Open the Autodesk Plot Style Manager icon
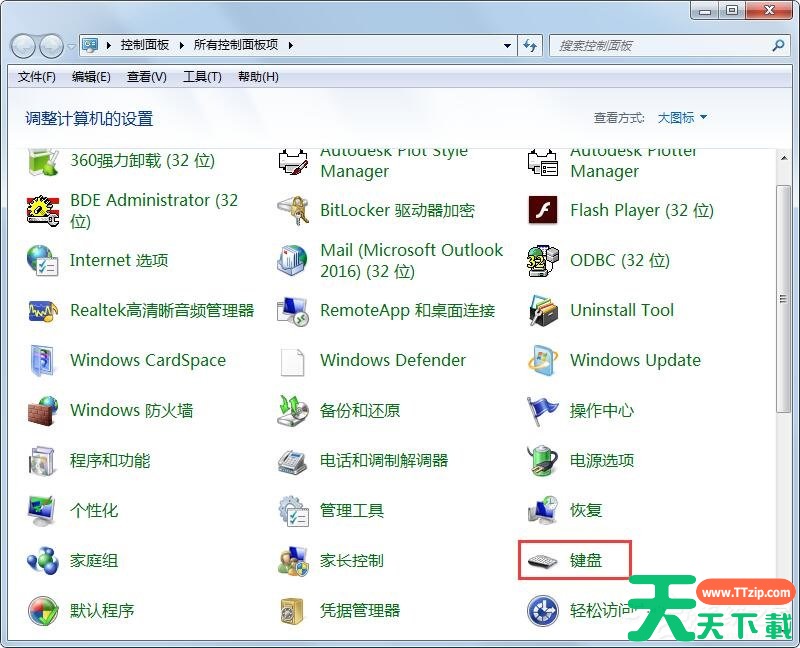The image size is (800, 648). pyautogui.click(x=293, y=162)
